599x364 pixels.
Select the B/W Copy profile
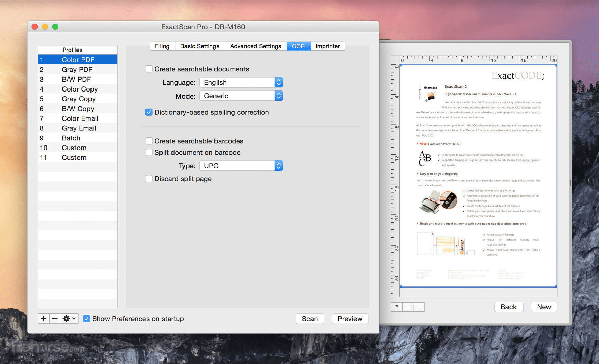[78, 109]
